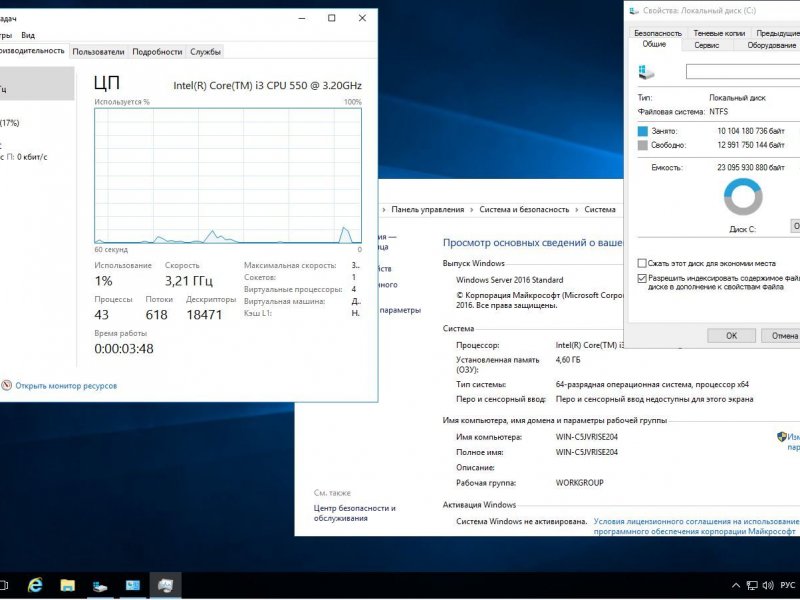Open File Explorer from the taskbar

point(67,585)
